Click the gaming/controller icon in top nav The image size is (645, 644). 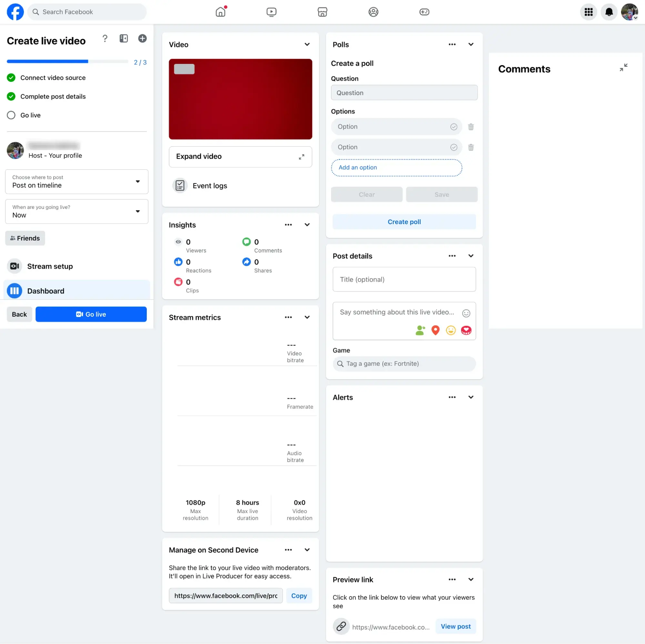[424, 11]
